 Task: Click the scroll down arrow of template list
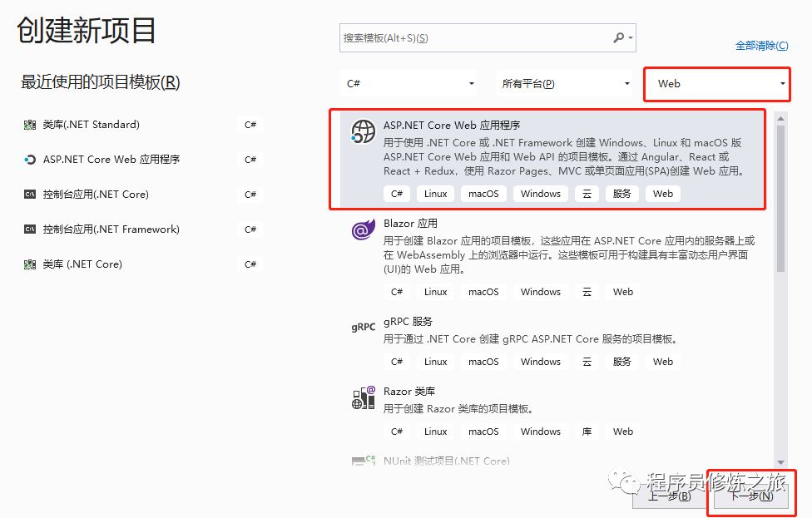[780, 462]
